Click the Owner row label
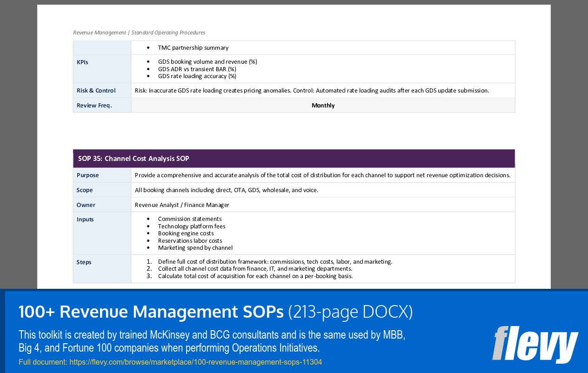This screenshot has width=588, height=373. [86, 205]
